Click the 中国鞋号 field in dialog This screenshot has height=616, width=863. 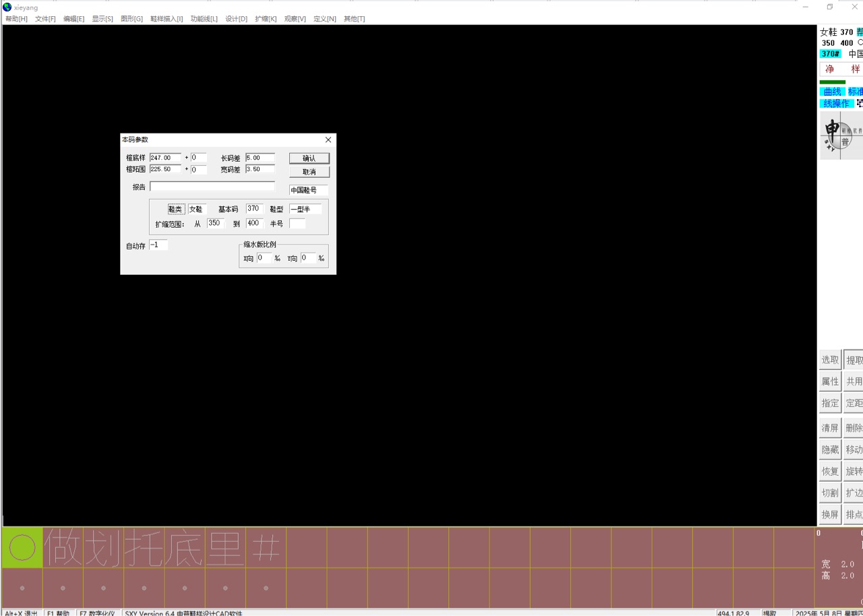tap(309, 190)
